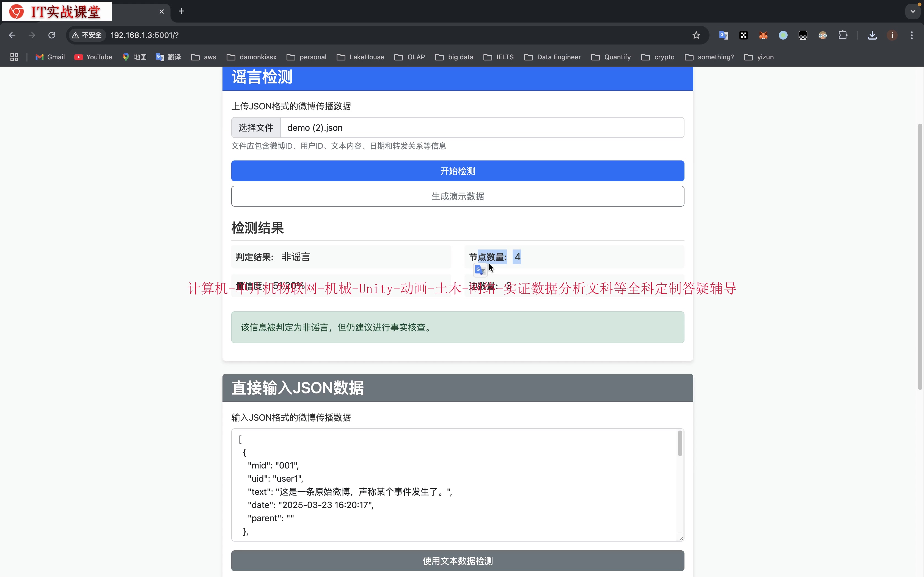This screenshot has height=577, width=924.
Task: Expand the tab search chevron
Action: pos(913,12)
